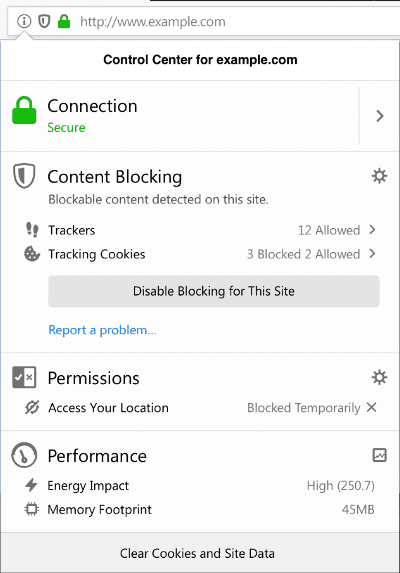Open the Report a problem link

[102, 330]
